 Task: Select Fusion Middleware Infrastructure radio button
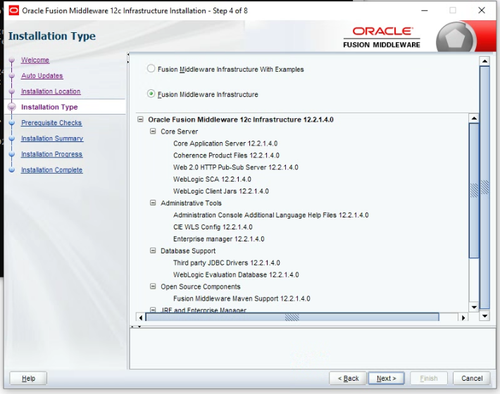coord(151,94)
